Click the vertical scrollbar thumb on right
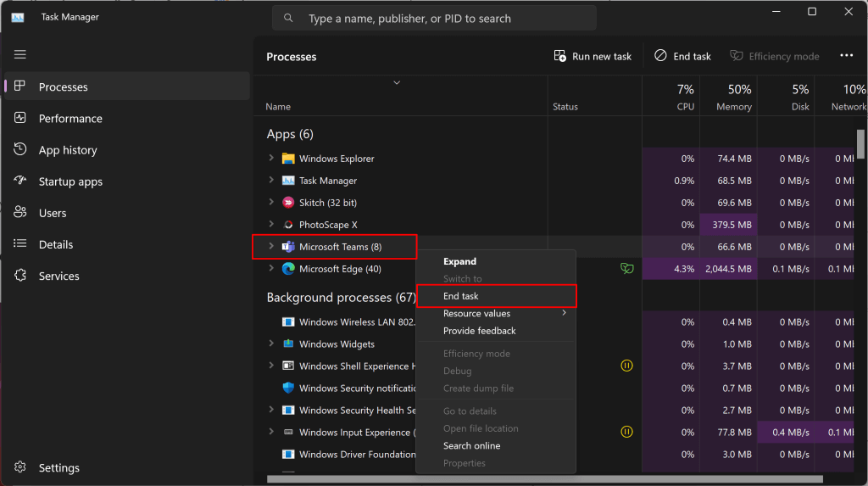Viewport: 868px width, 486px height. coord(860,143)
